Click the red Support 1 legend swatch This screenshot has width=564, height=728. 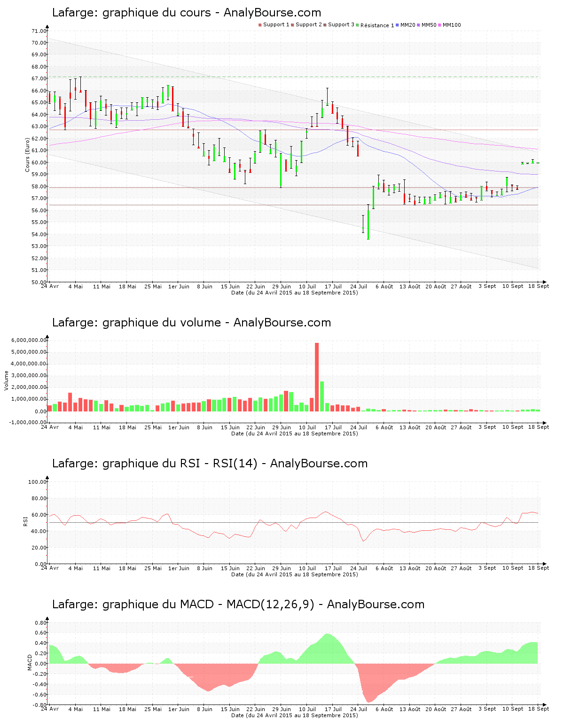pyautogui.click(x=260, y=25)
